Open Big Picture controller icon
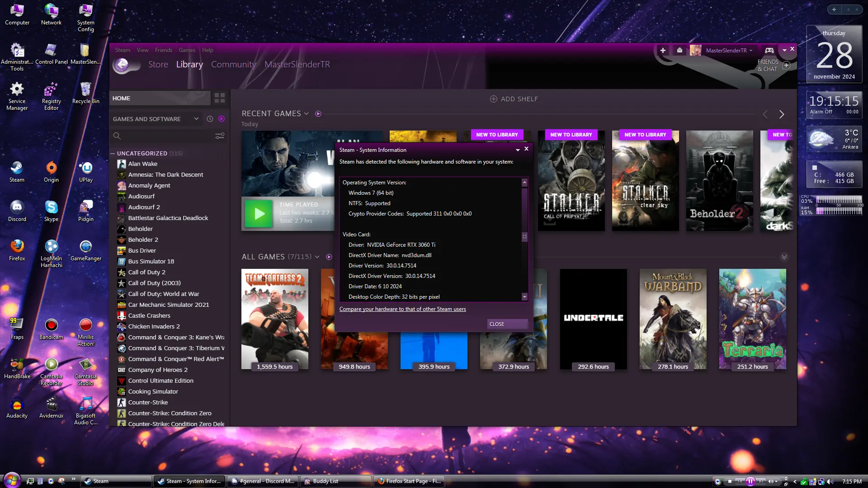The height and width of the screenshot is (488, 868). [769, 50]
